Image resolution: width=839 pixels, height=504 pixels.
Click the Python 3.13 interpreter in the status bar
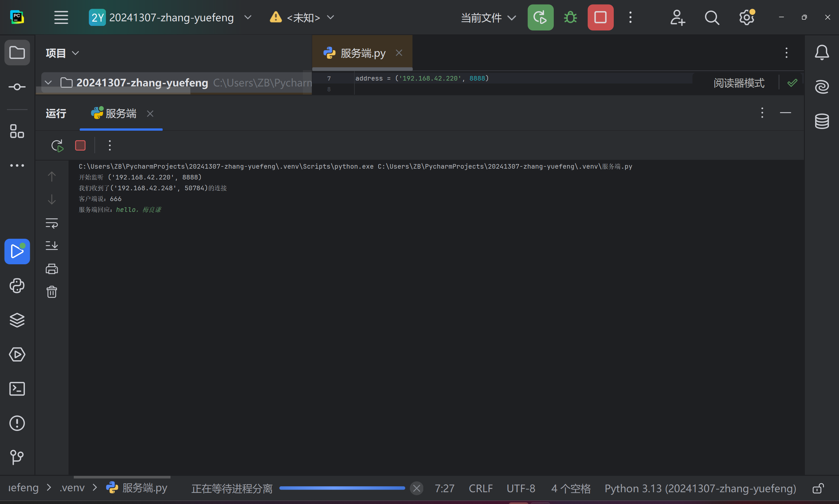click(700, 488)
